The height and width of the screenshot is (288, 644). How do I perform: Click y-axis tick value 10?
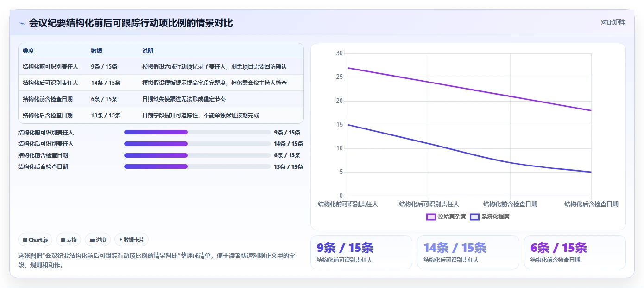pos(340,148)
